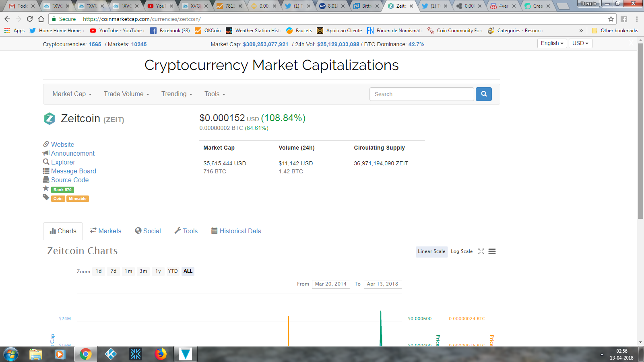Show hidden system tray icons
This screenshot has height=362, width=644.
pyautogui.click(x=602, y=354)
